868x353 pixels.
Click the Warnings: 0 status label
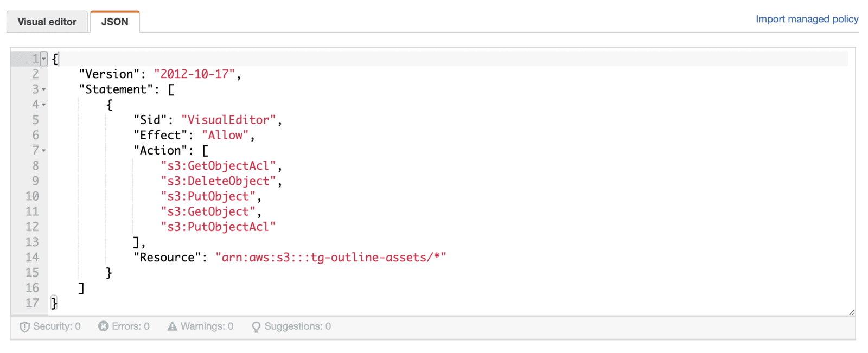[x=207, y=326]
